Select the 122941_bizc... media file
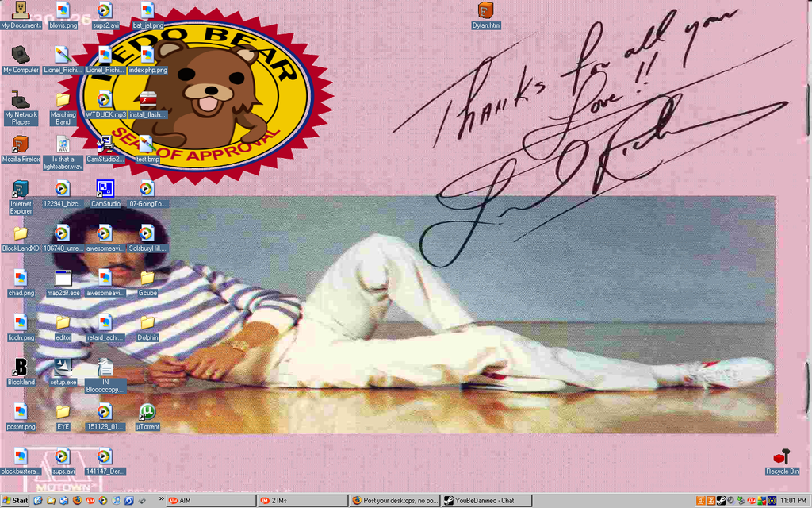The width and height of the screenshot is (812, 508). 63,194
